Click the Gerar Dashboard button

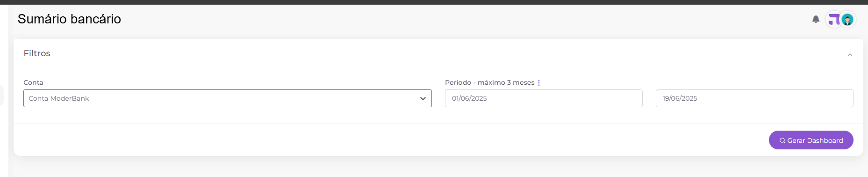(x=811, y=140)
